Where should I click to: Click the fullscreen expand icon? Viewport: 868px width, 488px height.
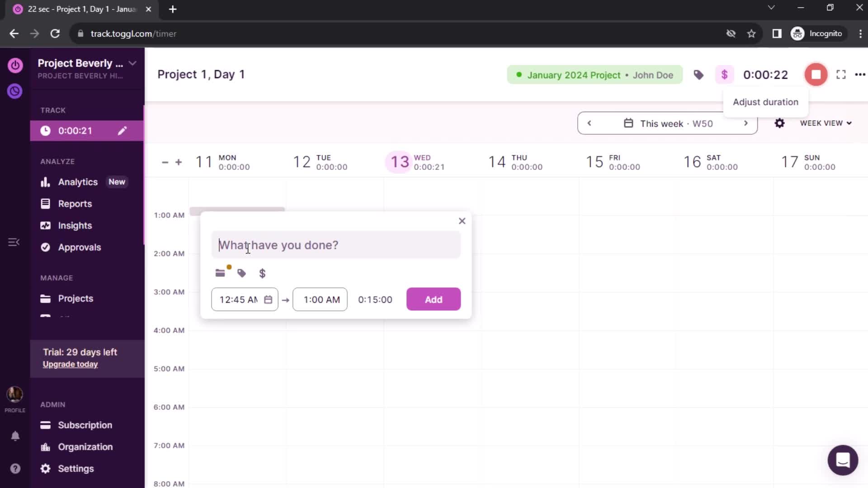(841, 75)
